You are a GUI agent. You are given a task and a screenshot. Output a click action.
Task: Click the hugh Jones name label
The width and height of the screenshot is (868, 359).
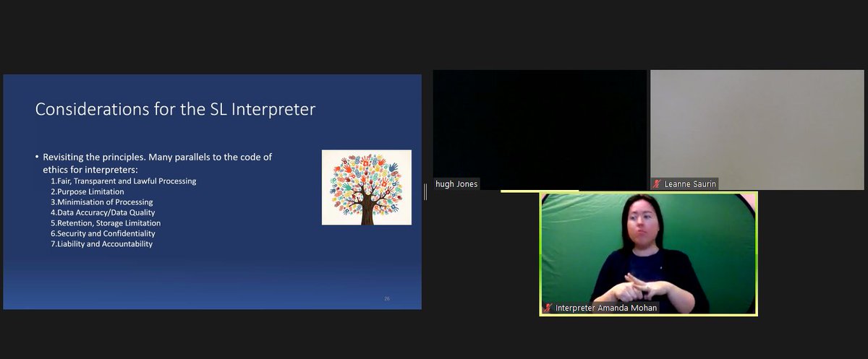pos(456,184)
